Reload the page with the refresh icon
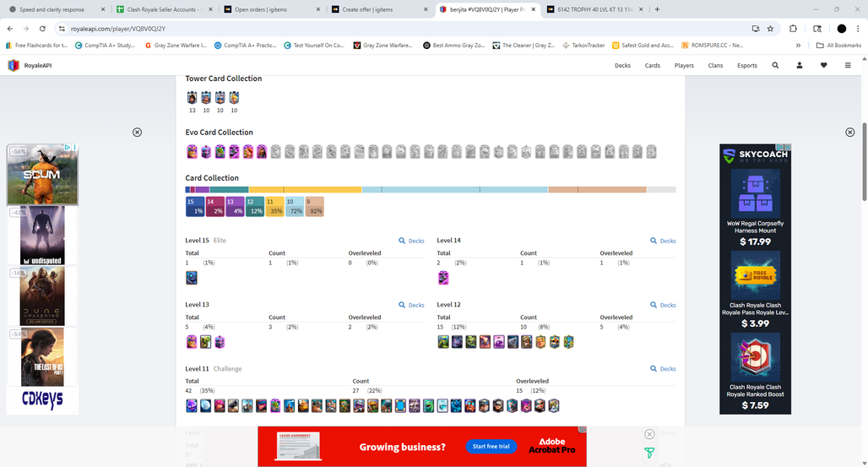Viewport: 868px width, 467px height. [x=42, y=28]
